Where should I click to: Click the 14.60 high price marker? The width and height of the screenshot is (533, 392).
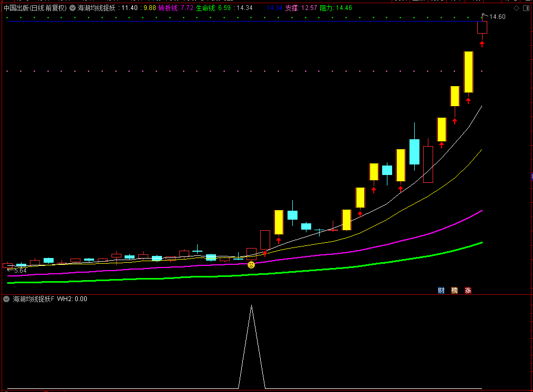(x=497, y=17)
